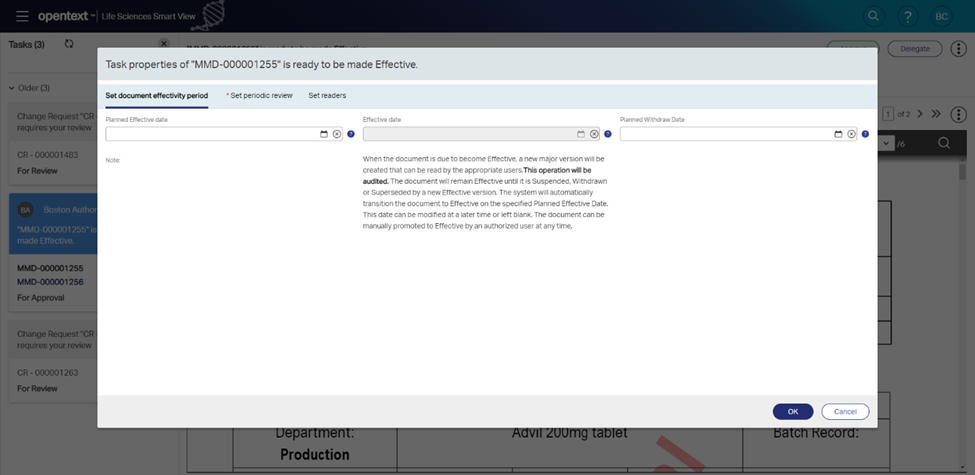The height and width of the screenshot is (475, 975).
Task: Select Set document effectivity period tab
Action: (x=157, y=96)
